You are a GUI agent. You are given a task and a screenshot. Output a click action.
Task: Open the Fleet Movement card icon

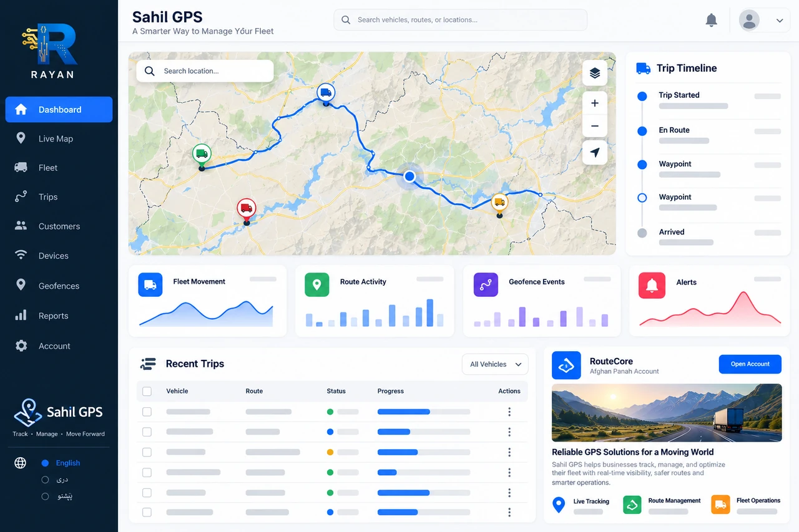[x=150, y=284]
